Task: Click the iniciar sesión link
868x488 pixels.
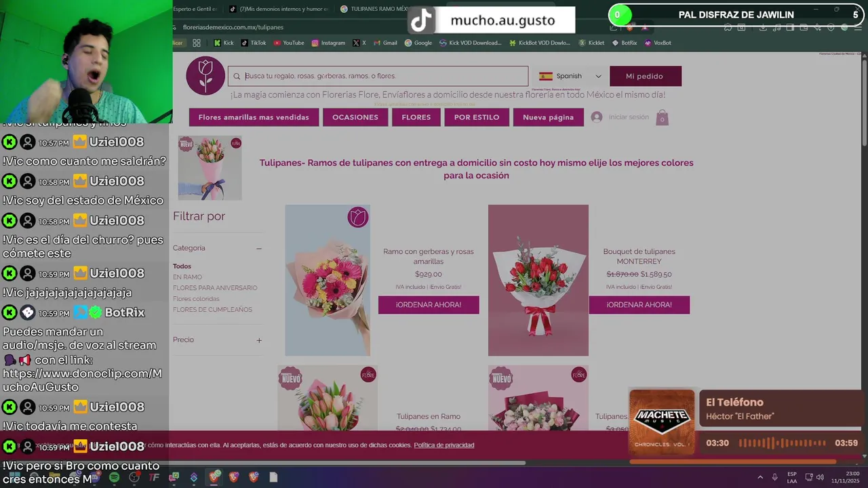Action: 629,117
